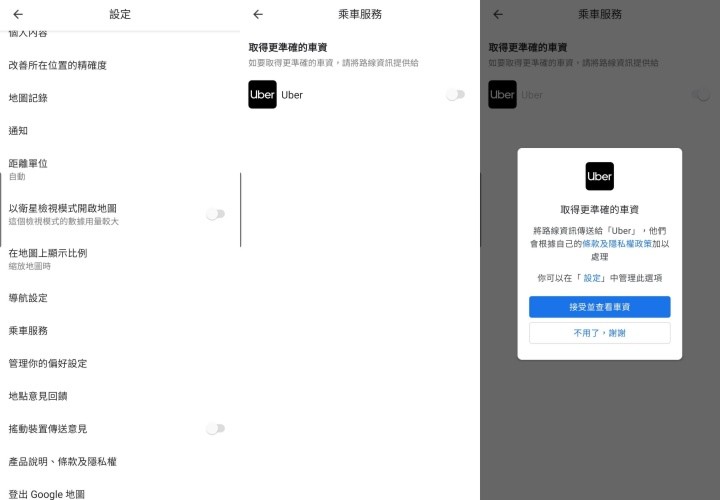
Task: Open 導航設定
Action: 120,298
